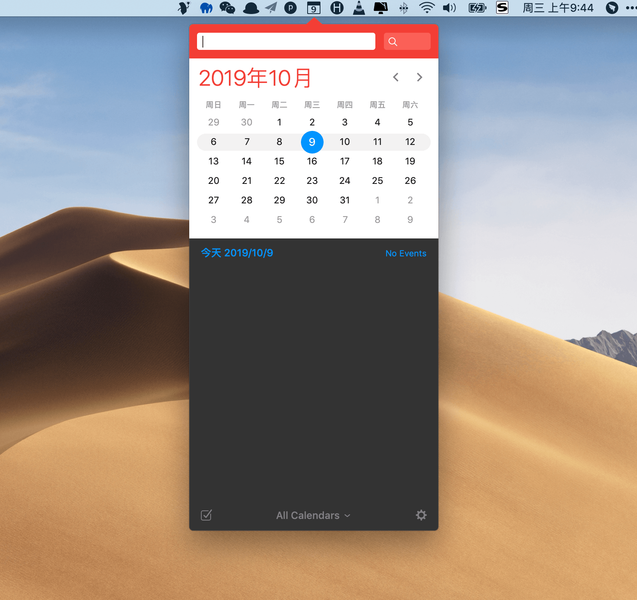The image size is (637, 600).
Task: Click the blue elephant menu bar icon
Action: (206, 8)
